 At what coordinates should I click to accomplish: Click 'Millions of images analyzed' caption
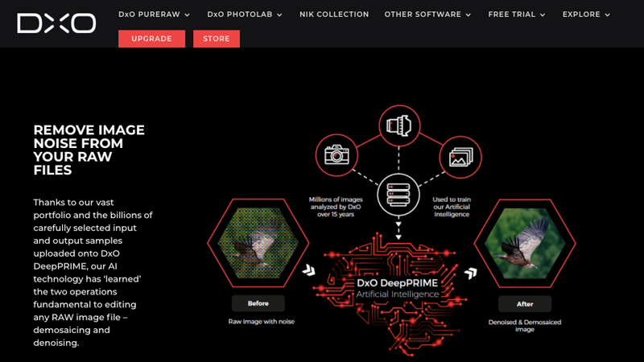point(336,207)
